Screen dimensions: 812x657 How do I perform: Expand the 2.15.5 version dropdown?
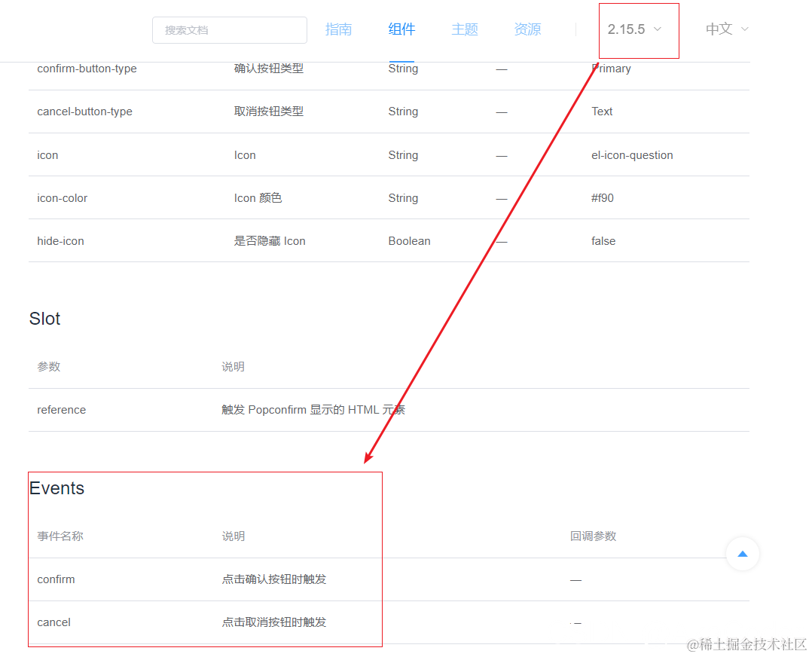pos(634,29)
